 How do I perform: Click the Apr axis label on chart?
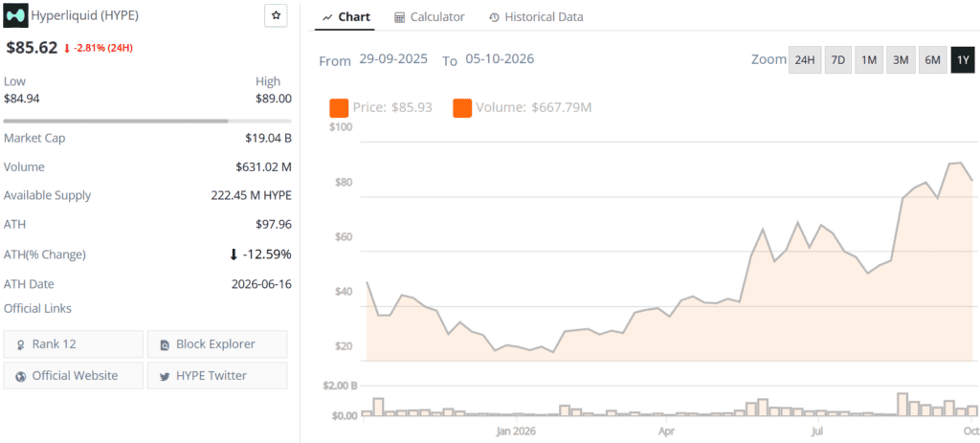(666, 431)
